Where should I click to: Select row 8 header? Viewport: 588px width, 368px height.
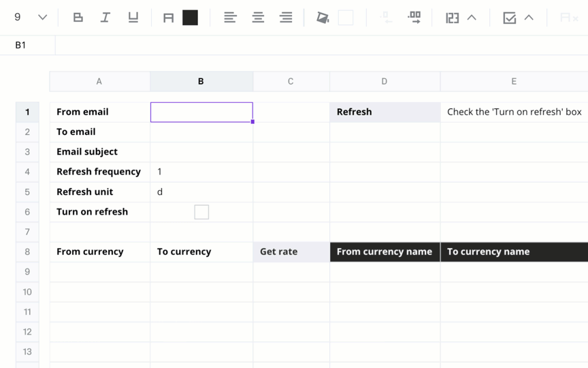click(x=27, y=252)
